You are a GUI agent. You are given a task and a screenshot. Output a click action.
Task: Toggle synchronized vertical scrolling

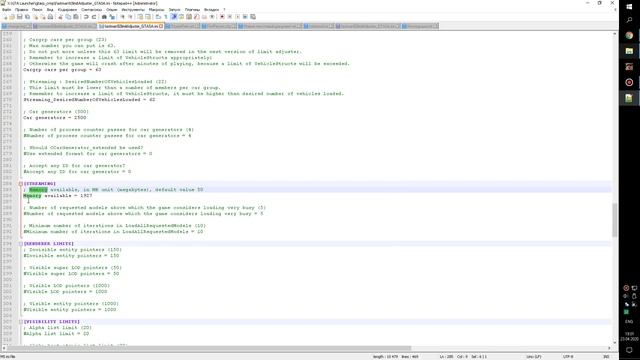click(140, 17)
